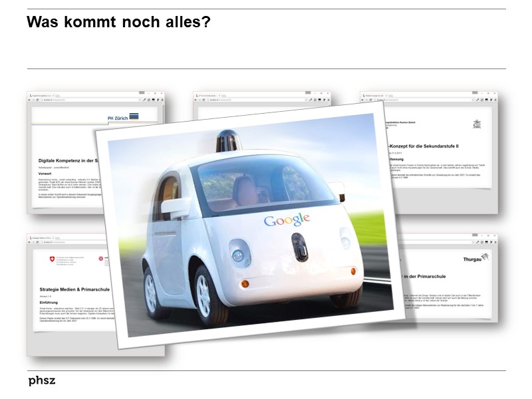Toggle the bookmark star in the Digitale Kompetenz window
The image size is (532, 399).
click(140, 99)
